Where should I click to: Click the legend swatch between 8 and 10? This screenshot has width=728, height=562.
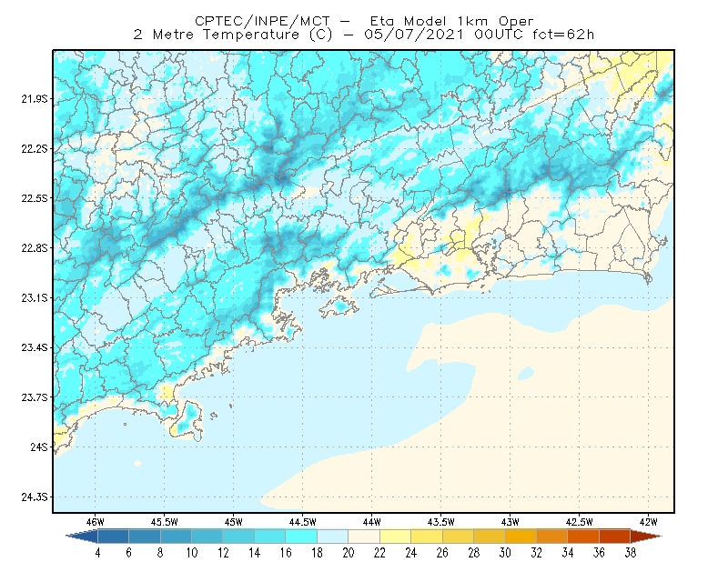pyautogui.click(x=176, y=537)
